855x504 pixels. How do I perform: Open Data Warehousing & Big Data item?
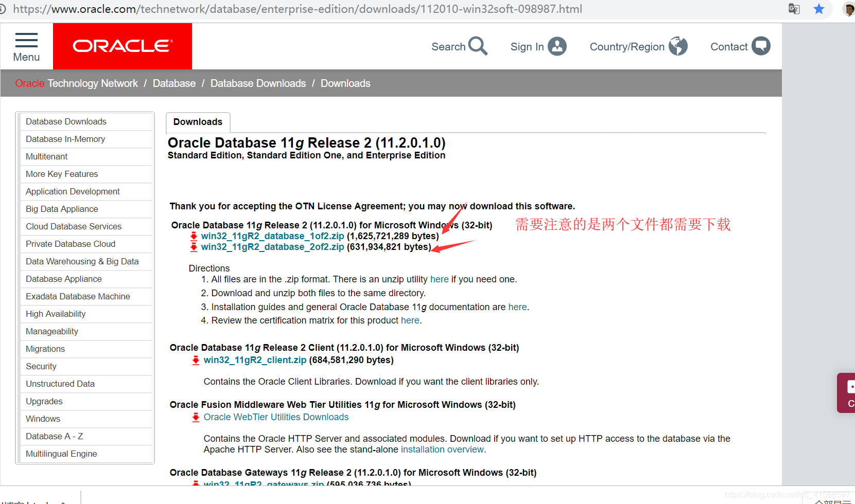[86, 262]
